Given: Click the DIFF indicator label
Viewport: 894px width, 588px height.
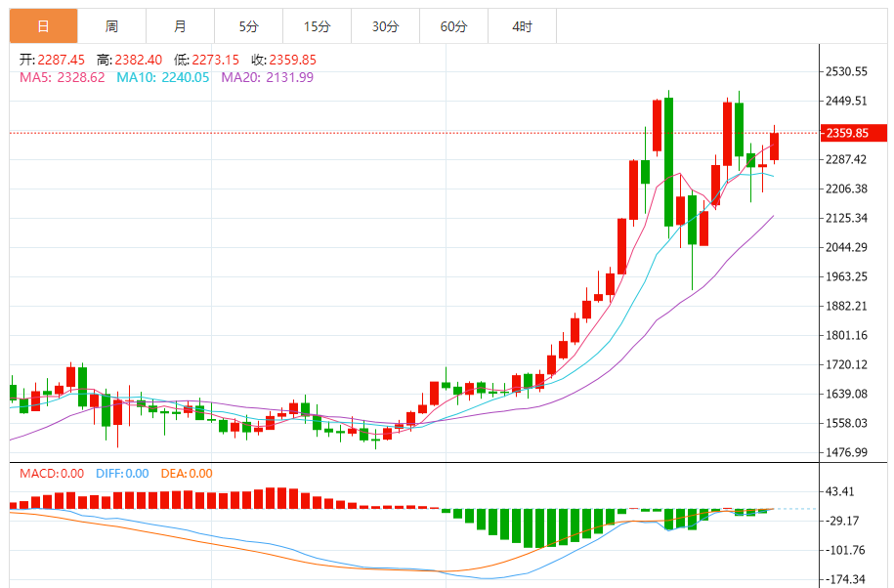Looking at the screenshot, I should (122, 474).
